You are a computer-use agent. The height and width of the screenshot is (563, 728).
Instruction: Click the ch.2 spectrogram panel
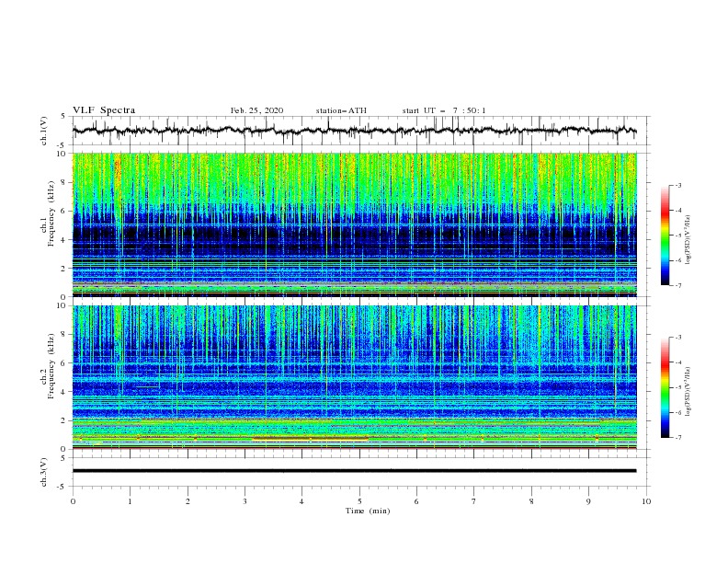click(x=354, y=377)
